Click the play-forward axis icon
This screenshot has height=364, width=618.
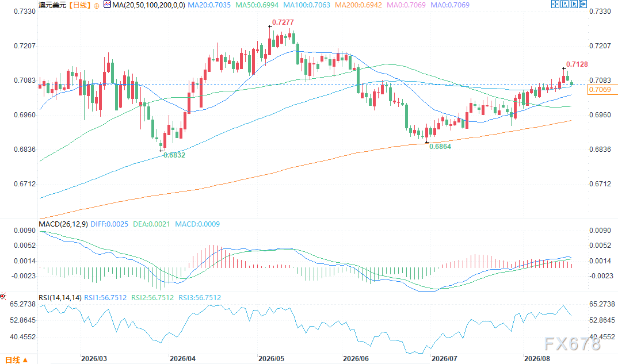(574, 4)
